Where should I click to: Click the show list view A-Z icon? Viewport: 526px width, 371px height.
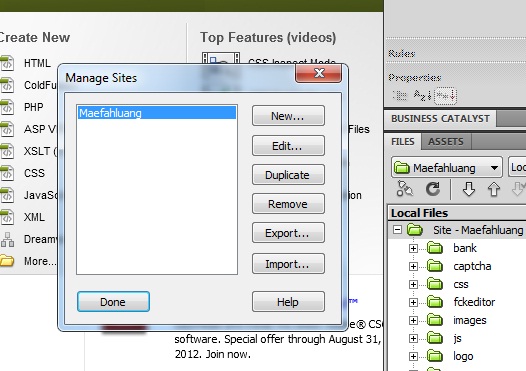tap(422, 96)
